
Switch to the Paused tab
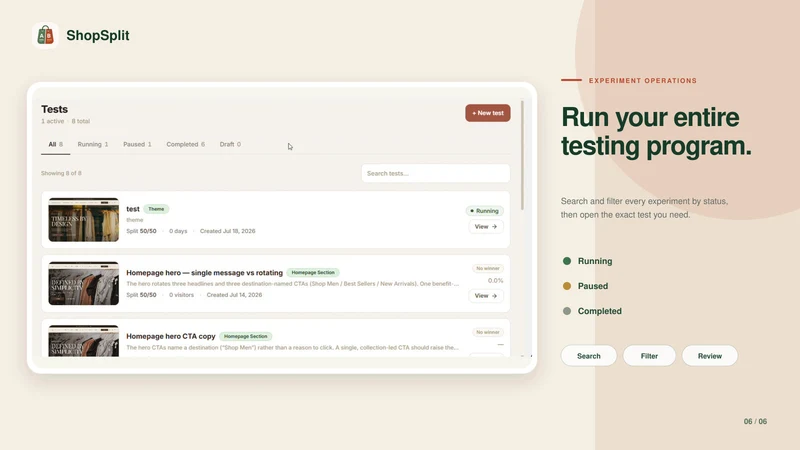137,144
